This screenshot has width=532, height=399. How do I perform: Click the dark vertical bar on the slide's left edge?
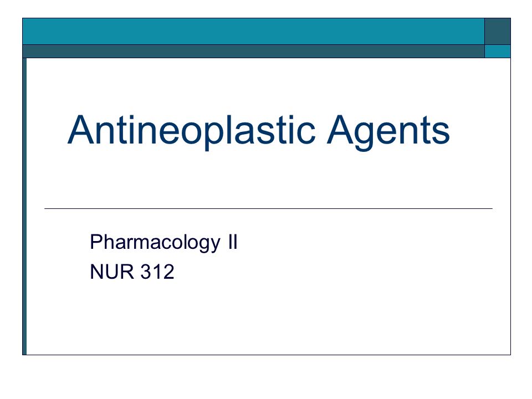pos(24,206)
